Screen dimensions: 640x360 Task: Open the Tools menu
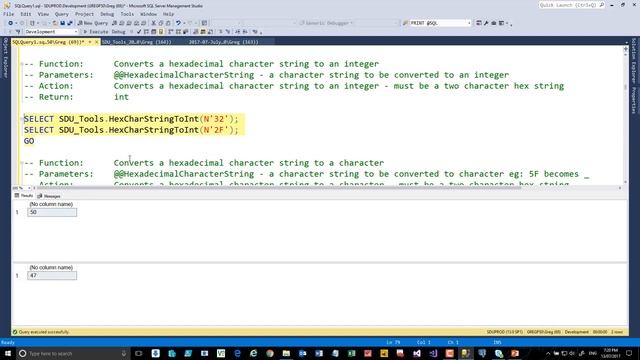click(127, 14)
